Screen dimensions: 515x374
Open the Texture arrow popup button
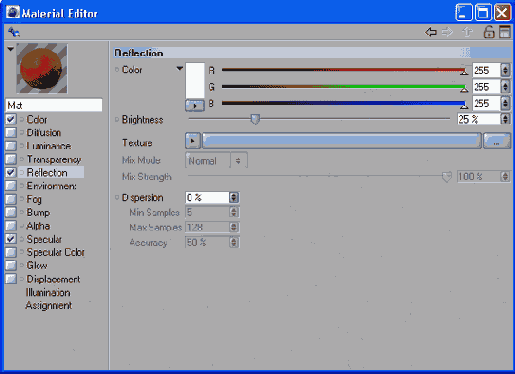click(193, 141)
